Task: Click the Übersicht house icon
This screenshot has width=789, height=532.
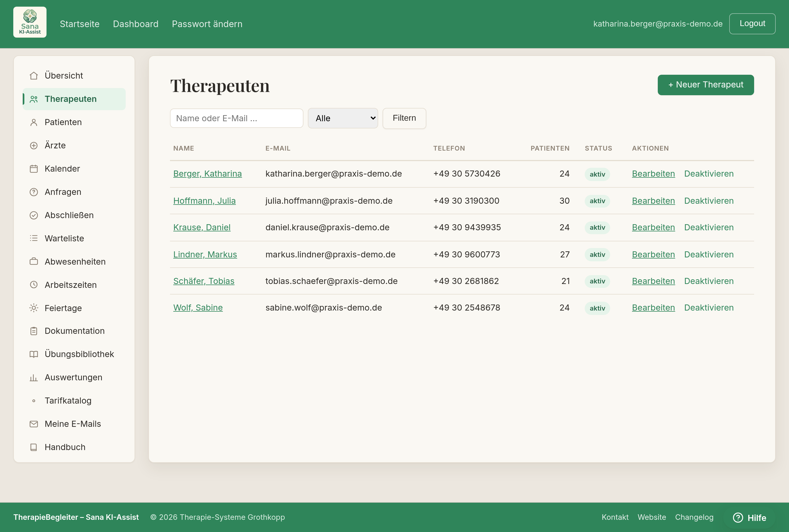Action: pos(33,76)
